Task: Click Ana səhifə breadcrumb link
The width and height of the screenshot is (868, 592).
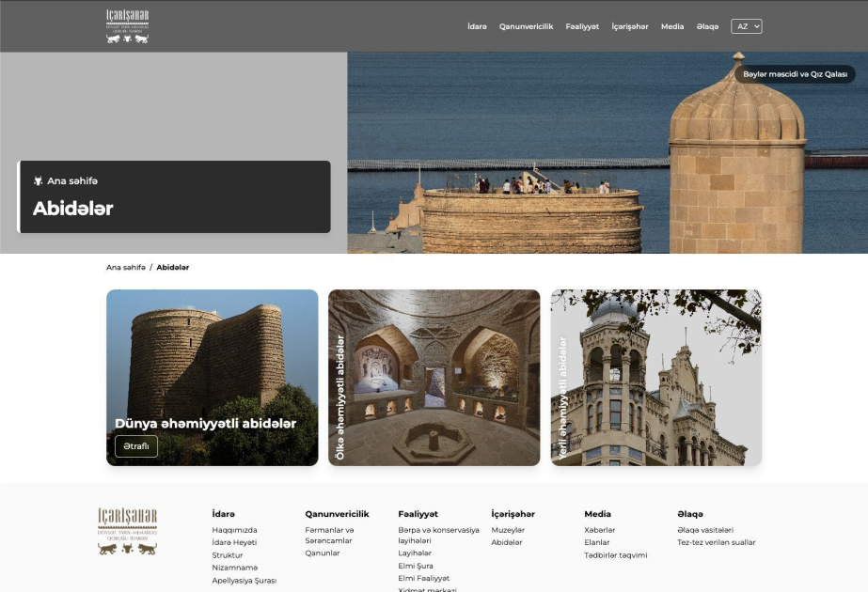Action: [126, 268]
